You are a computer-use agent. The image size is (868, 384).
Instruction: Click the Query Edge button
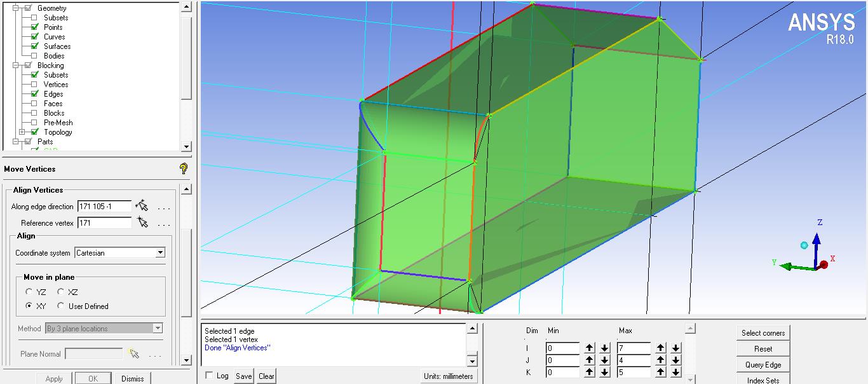tap(763, 364)
